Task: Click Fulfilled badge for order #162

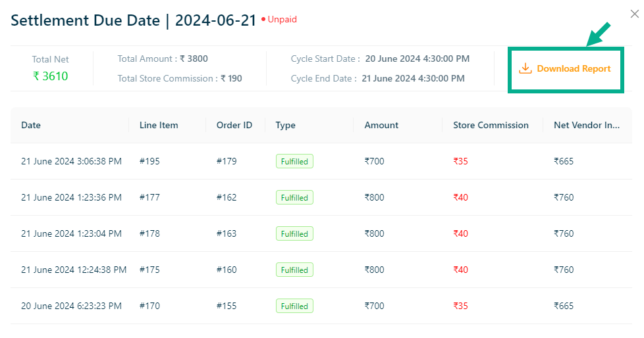Action: pos(294,197)
